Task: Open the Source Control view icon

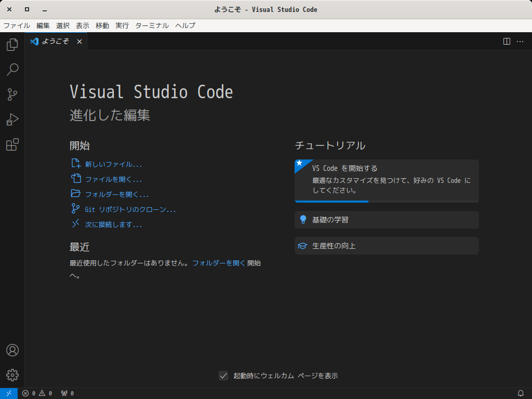Action: pos(12,95)
